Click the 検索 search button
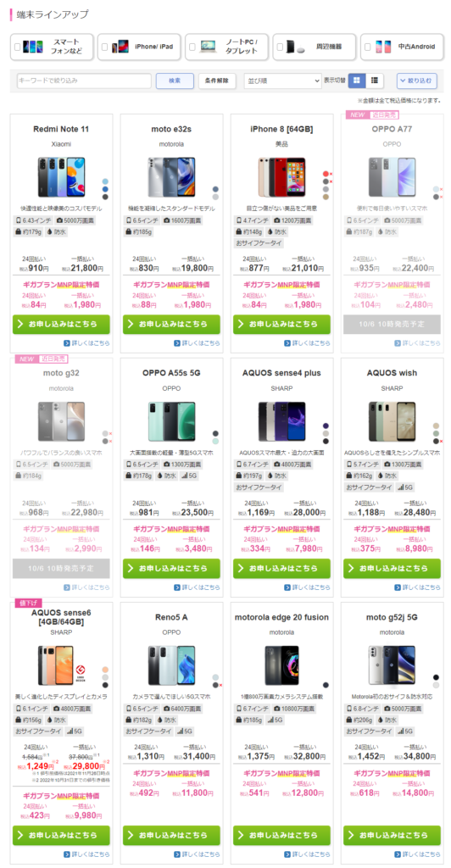This screenshot has width=451, height=868. click(175, 81)
